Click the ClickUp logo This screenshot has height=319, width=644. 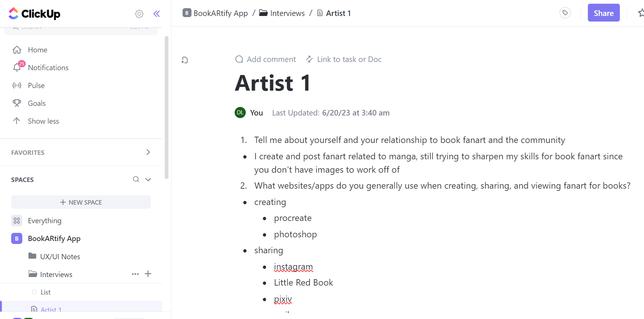(34, 14)
